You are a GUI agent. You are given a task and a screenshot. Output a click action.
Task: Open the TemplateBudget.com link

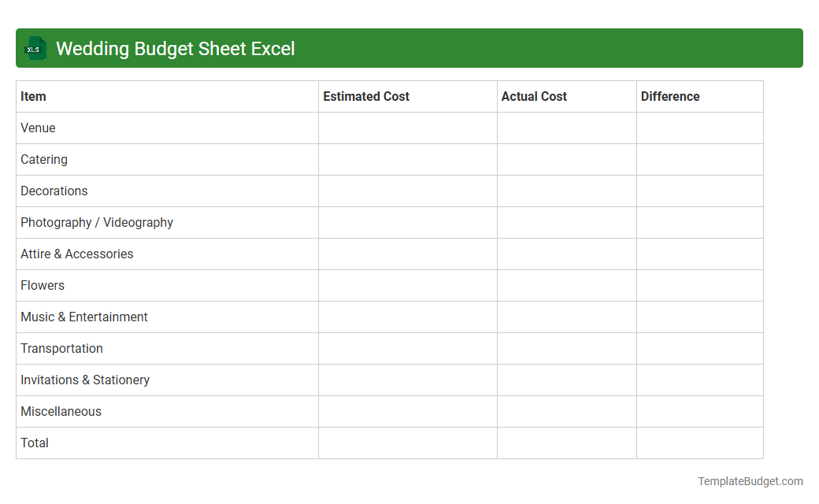[750, 480]
